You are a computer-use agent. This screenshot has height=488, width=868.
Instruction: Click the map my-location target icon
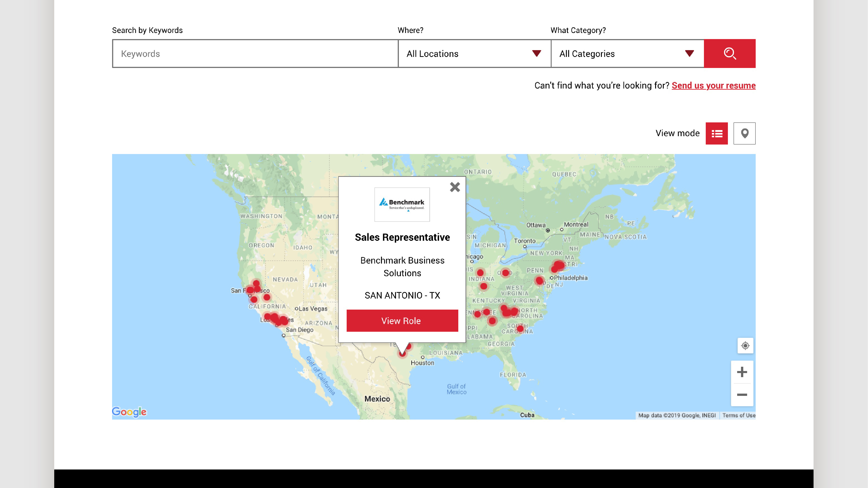pyautogui.click(x=745, y=346)
